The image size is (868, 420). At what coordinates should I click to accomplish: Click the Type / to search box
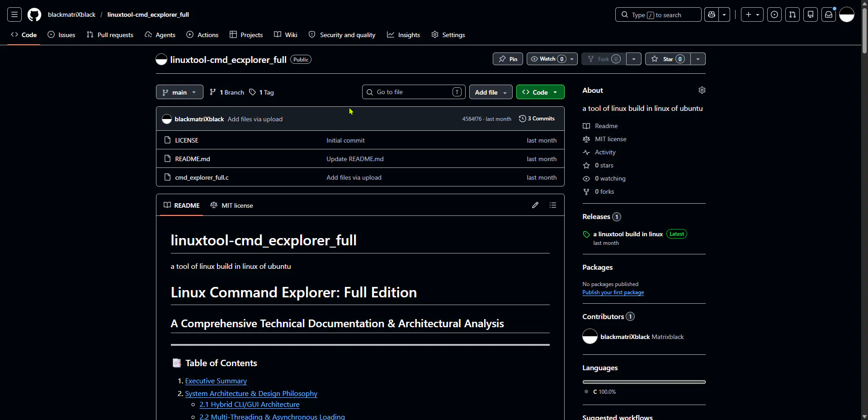click(658, 14)
